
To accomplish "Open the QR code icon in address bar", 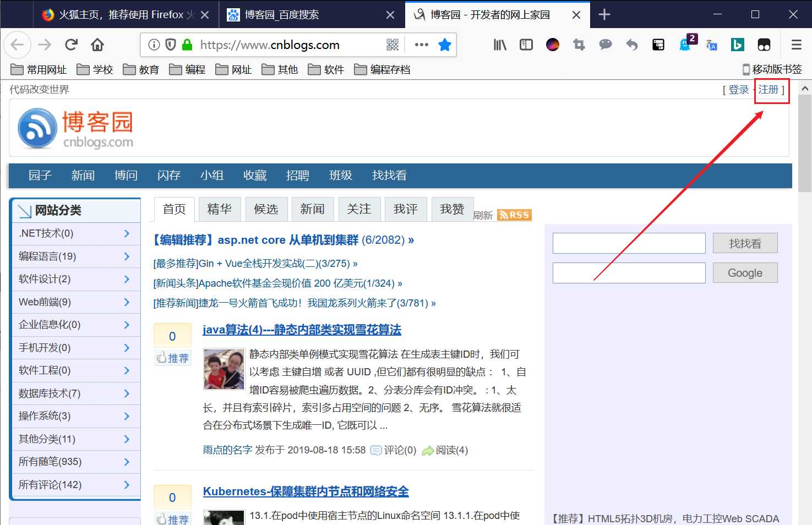I will 393,45.
